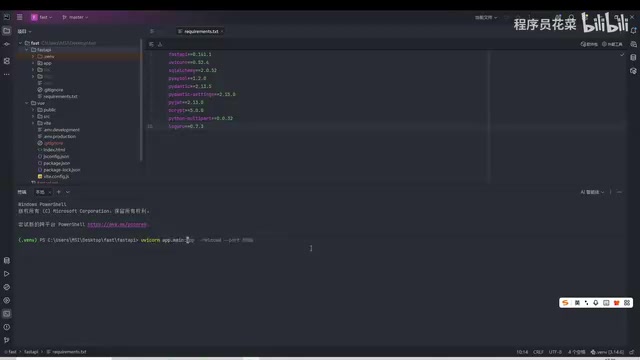Open the Problems tool window icon
640x360 pixels.
7,327
